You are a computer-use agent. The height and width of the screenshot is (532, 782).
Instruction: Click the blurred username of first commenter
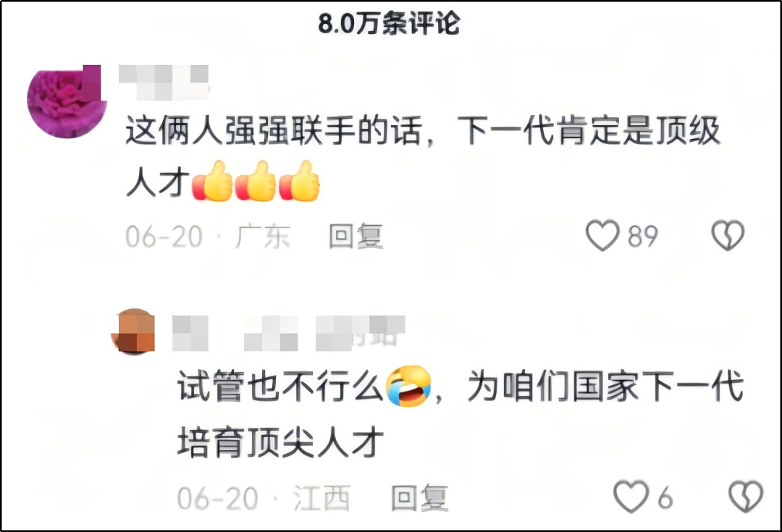click(x=164, y=83)
